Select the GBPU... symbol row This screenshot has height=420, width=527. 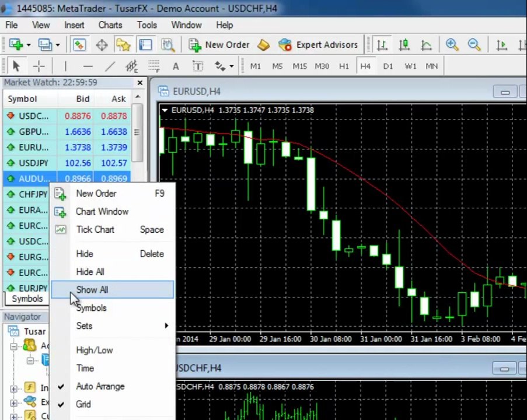pyautogui.click(x=67, y=132)
